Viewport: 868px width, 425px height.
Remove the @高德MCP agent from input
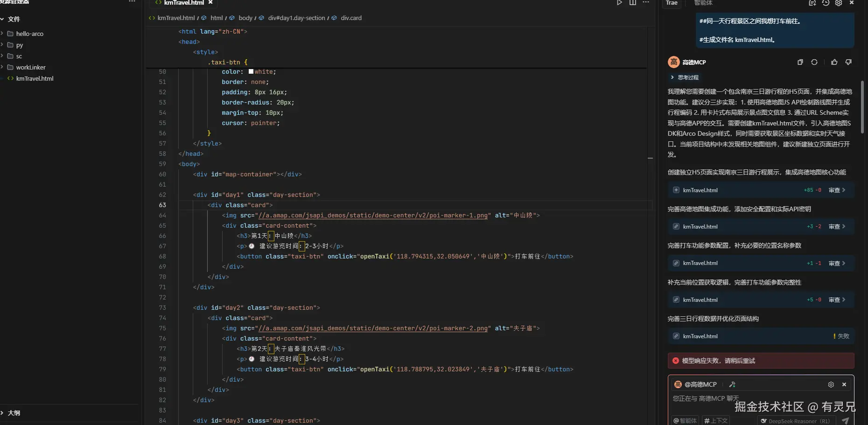(844, 384)
